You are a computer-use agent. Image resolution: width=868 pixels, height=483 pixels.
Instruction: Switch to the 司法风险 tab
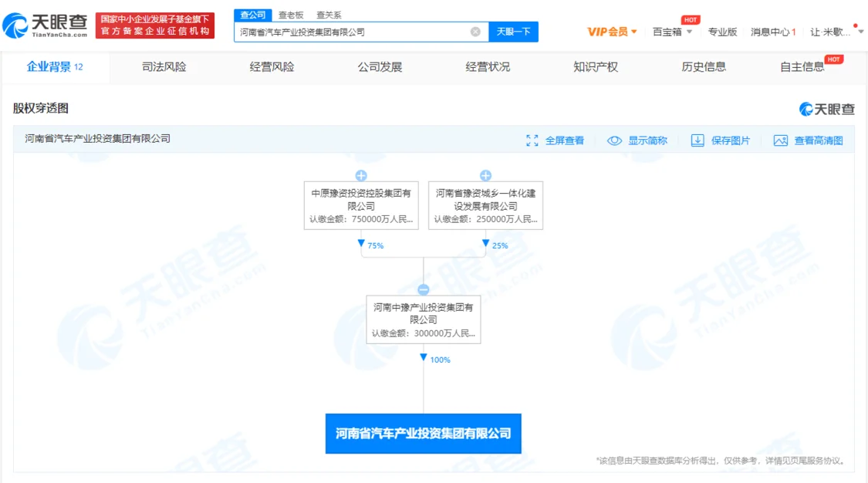(164, 67)
